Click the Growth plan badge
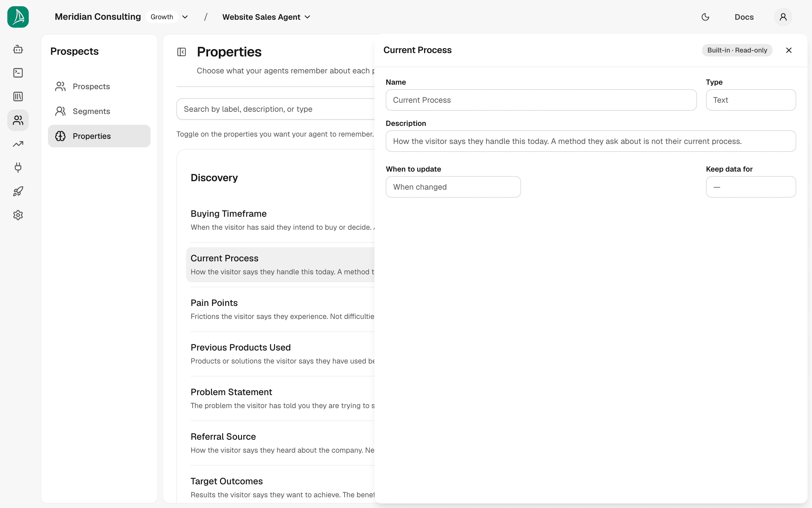 pos(162,17)
